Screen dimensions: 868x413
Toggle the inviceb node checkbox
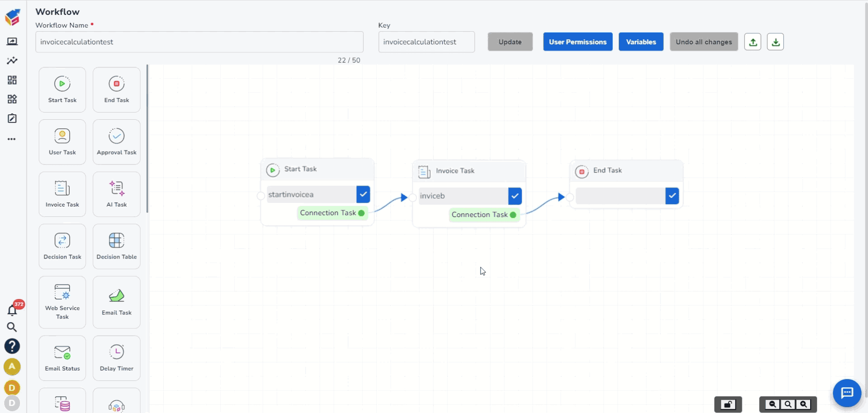515,196
